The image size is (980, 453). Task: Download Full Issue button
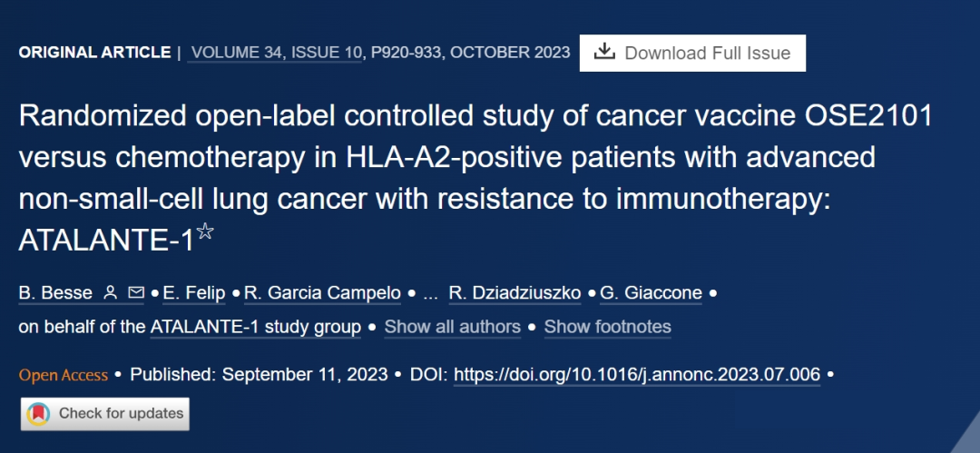pos(692,54)
